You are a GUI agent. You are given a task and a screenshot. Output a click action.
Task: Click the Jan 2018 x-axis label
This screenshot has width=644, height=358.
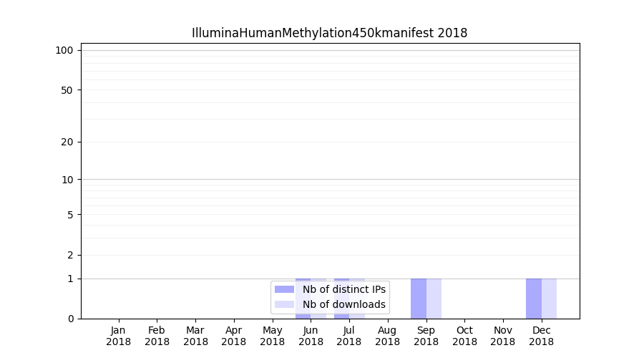coord(119,336)
